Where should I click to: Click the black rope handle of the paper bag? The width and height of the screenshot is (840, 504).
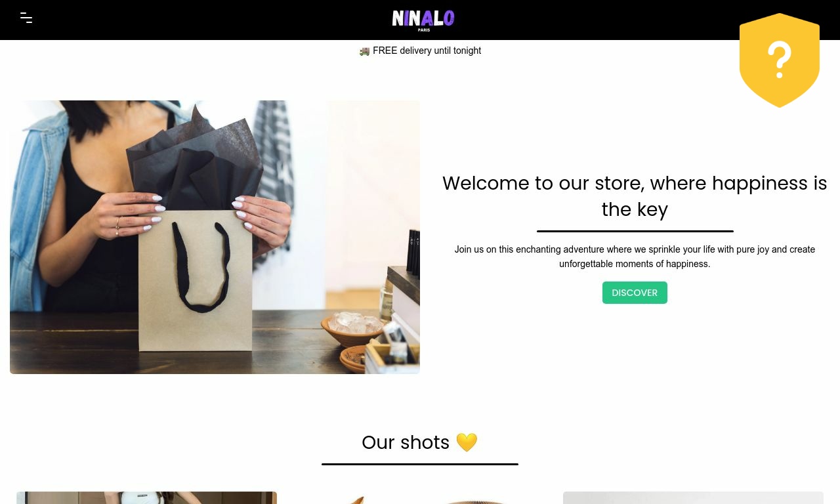(x=201, y=266)
